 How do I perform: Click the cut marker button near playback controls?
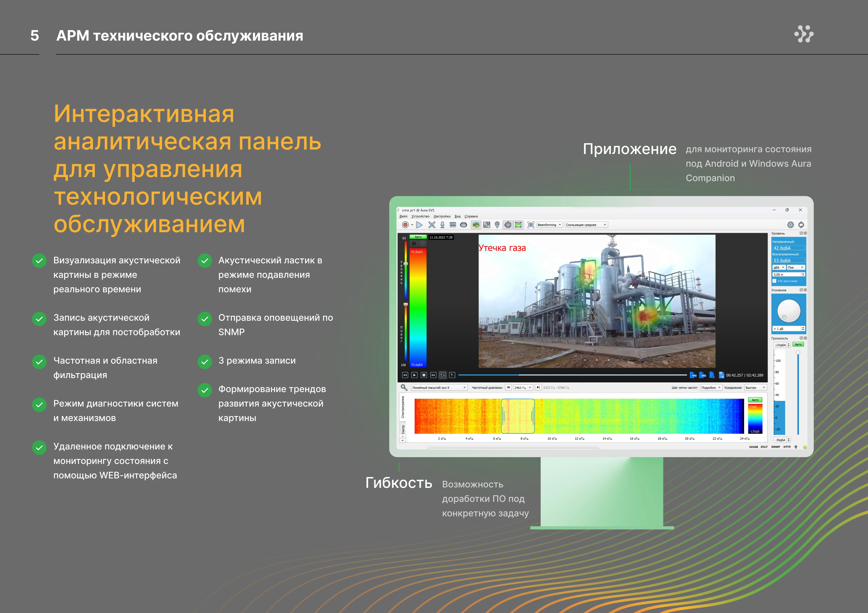point(452,375)
